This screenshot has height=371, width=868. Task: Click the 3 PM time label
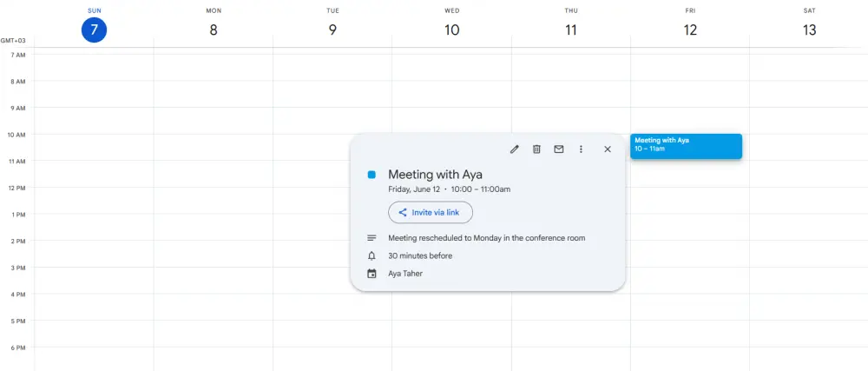click(x=18, y=268)
